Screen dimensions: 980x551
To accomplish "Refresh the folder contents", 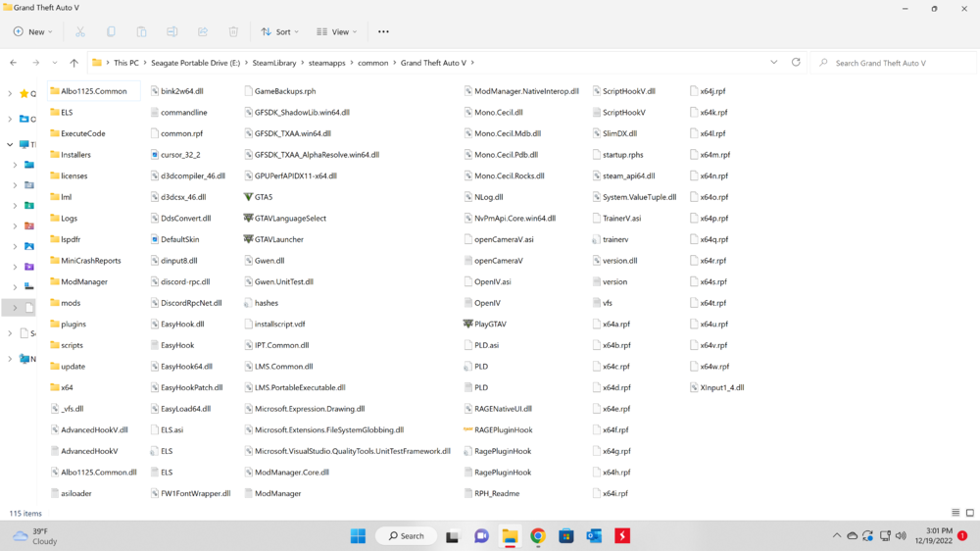I will (796, 63).
